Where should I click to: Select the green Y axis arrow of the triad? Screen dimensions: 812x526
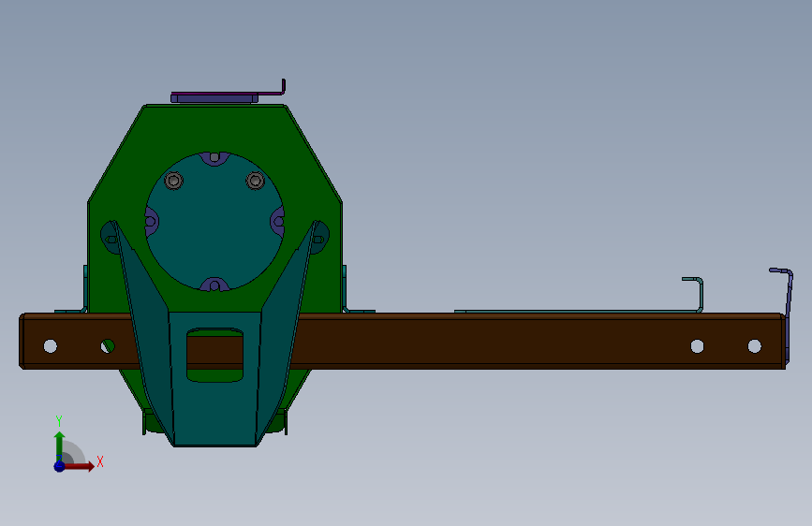60,446
